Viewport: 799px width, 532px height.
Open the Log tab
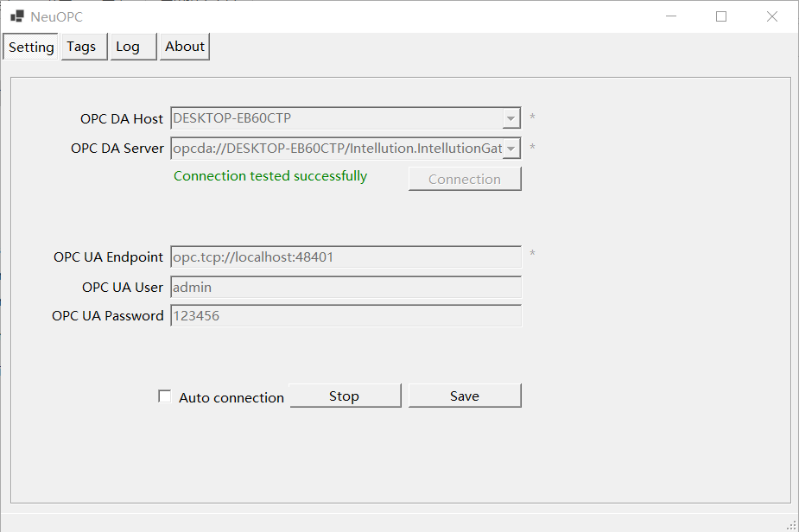(128, 47)
